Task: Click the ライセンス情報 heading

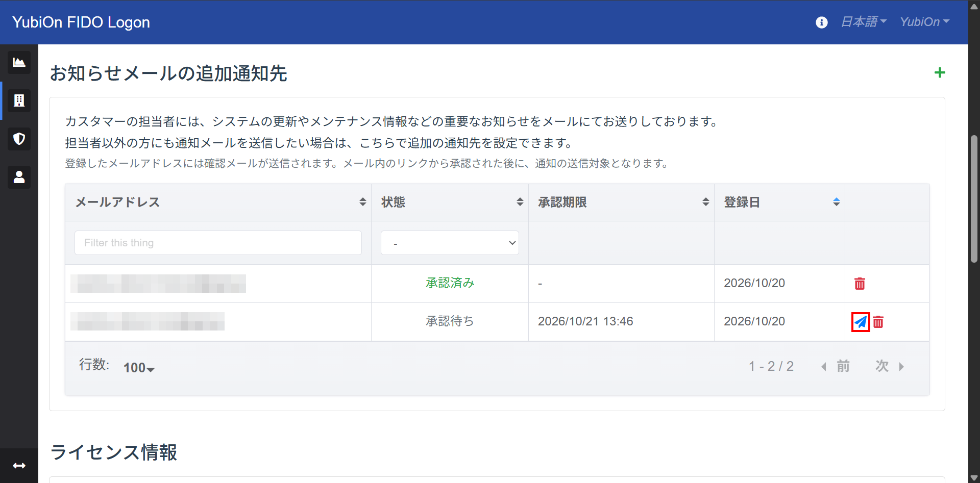Action: tap(114, 452)
